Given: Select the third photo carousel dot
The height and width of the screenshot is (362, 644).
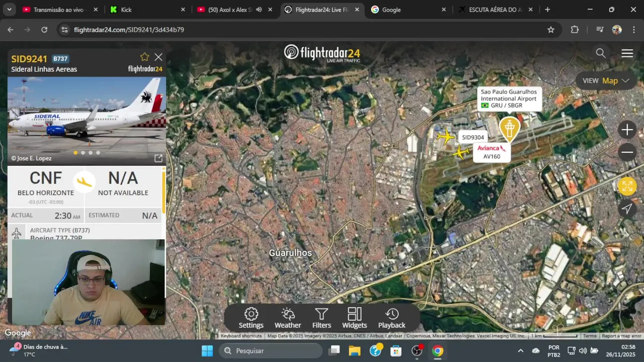Looking at the screenshot, I should click(91, 153).
